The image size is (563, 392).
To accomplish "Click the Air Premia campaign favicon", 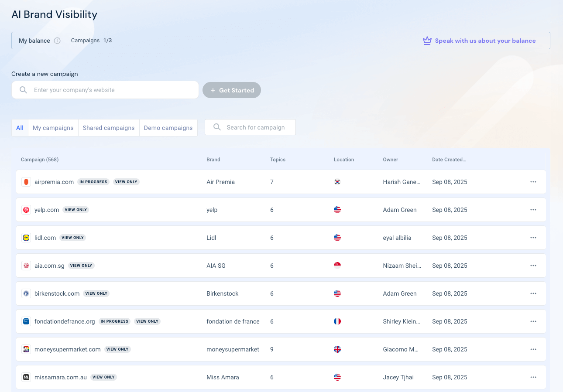I will (26, 181).
